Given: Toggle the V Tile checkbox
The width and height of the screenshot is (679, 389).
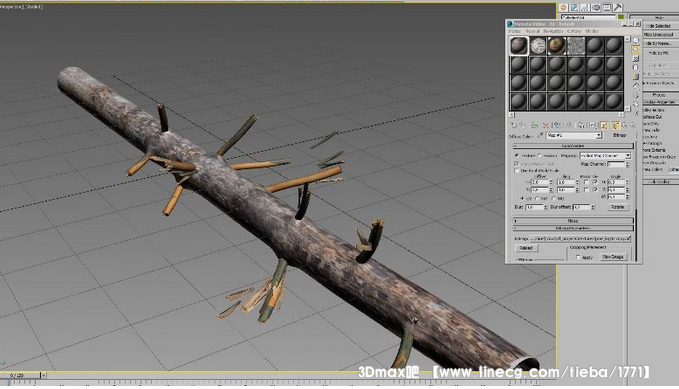Looking at the screenshot, I should tap(595, 190).
